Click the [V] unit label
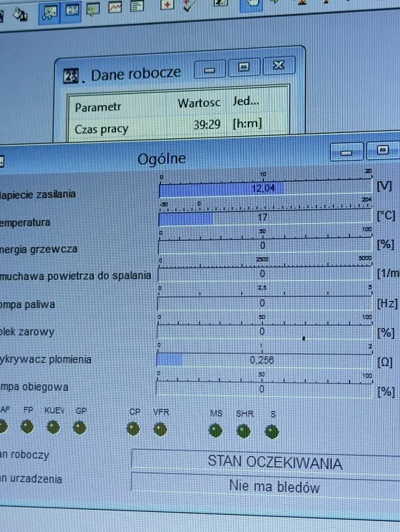This screenshot has height=532, width=400. 384,186
